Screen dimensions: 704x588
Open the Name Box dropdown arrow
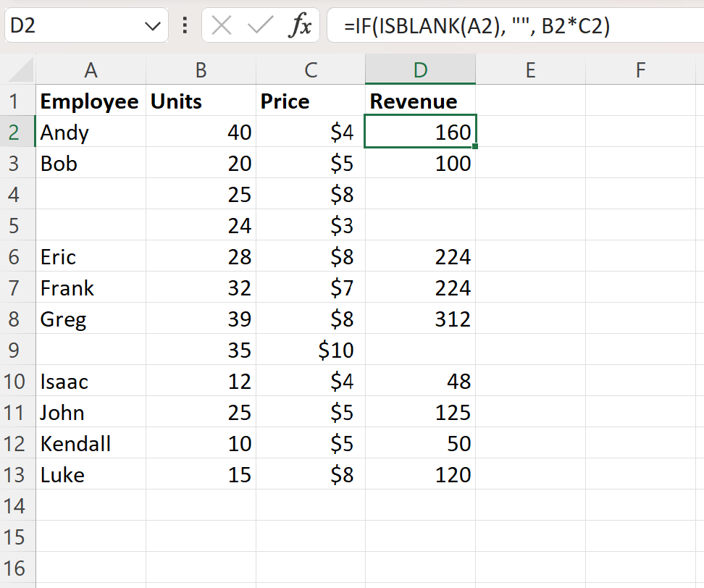tap(152, 25)
